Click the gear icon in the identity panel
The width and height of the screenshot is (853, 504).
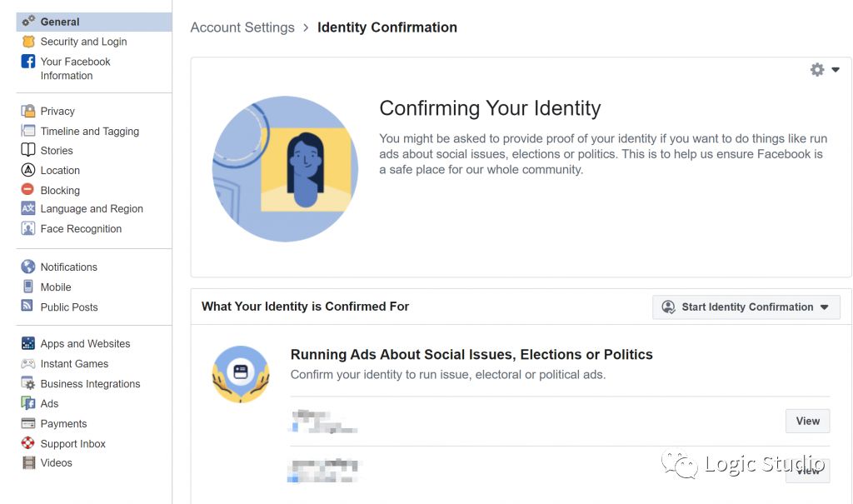(x=817, y=70)
